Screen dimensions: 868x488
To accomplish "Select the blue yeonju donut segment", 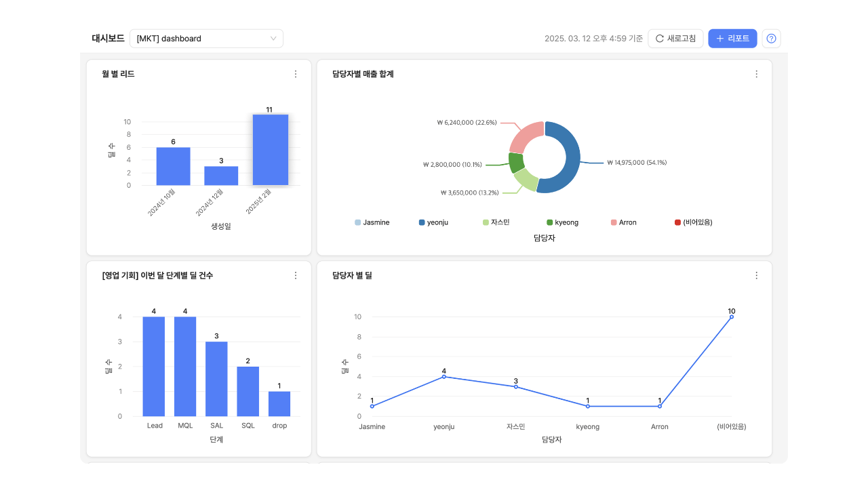I will [x=568, y=158].
